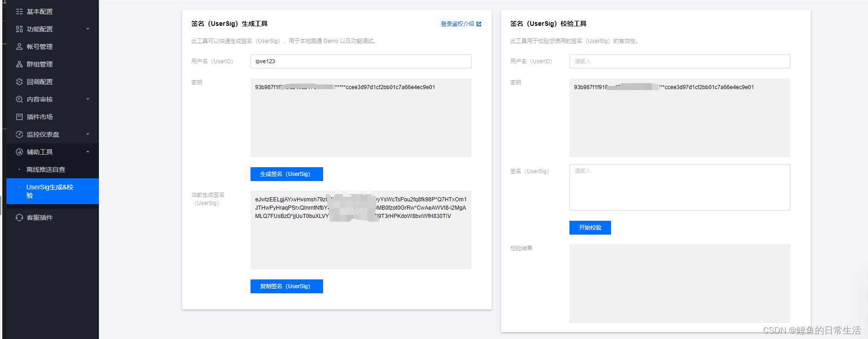Click the 密钥 box in the 校验工具 panel

(x=680, y=118)
